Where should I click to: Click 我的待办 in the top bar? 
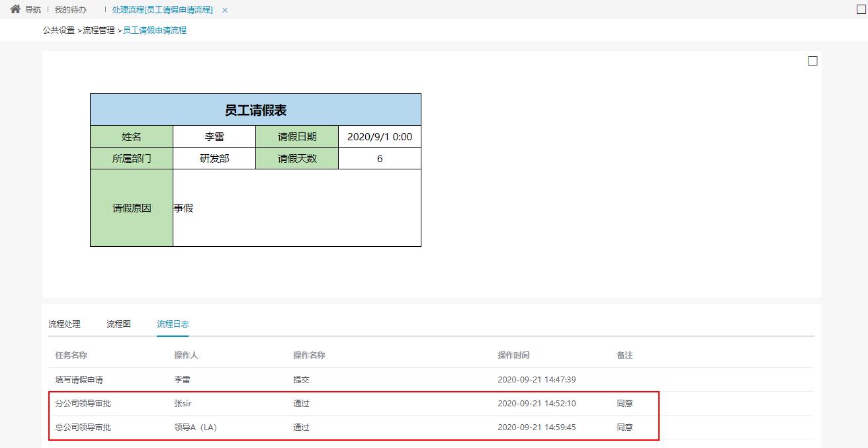[69, 9]
